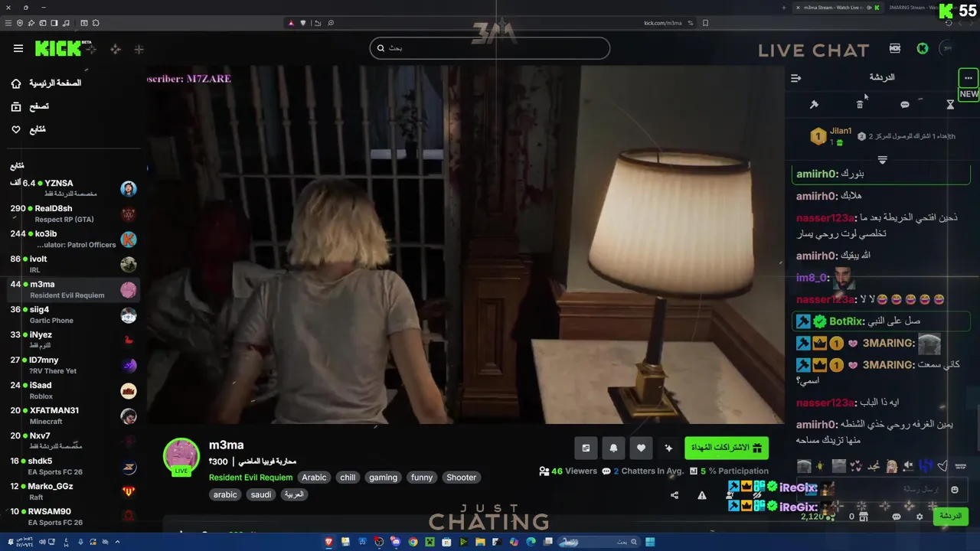
Task: Click the sparkle icon button below the video
Action: (x=668, y=448)
